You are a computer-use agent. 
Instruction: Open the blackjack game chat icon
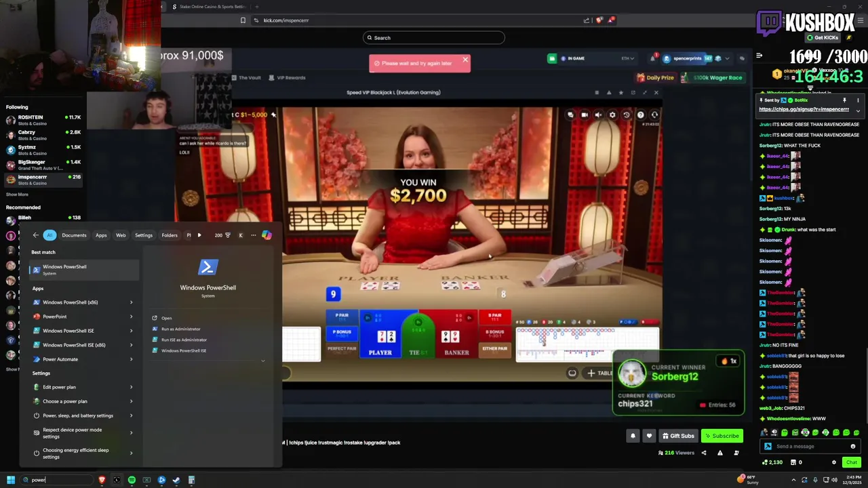click(x=570, y=115)
